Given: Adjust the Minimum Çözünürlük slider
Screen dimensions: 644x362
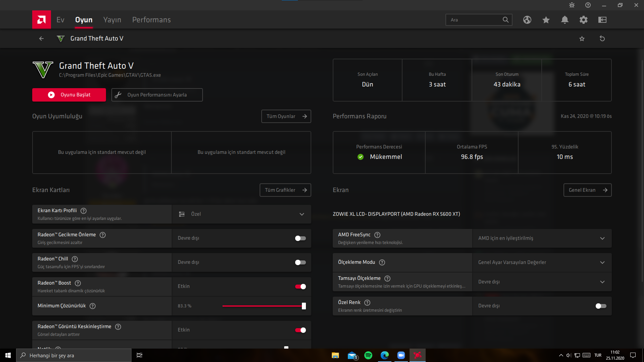Looking at the screenshot, I should pos(264,306).
